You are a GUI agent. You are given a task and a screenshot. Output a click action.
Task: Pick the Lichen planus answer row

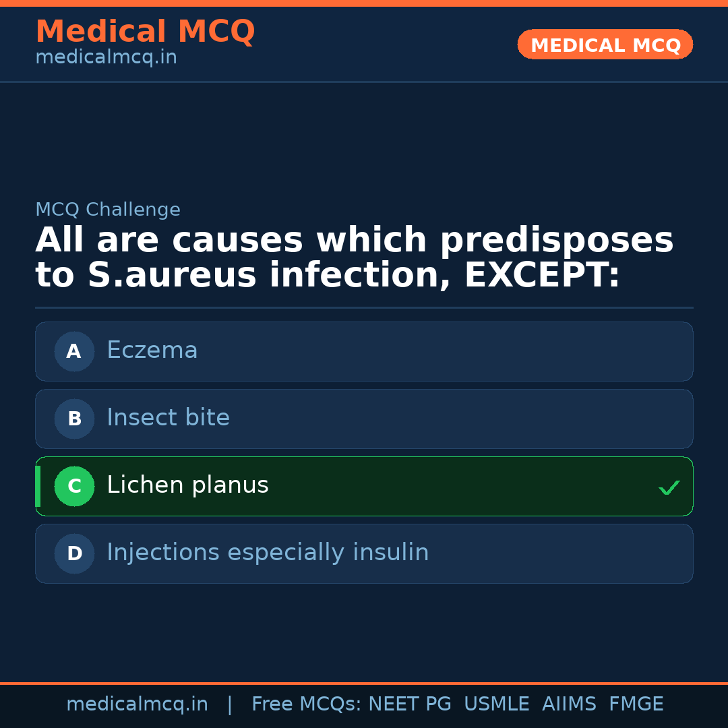coord(364,486)
